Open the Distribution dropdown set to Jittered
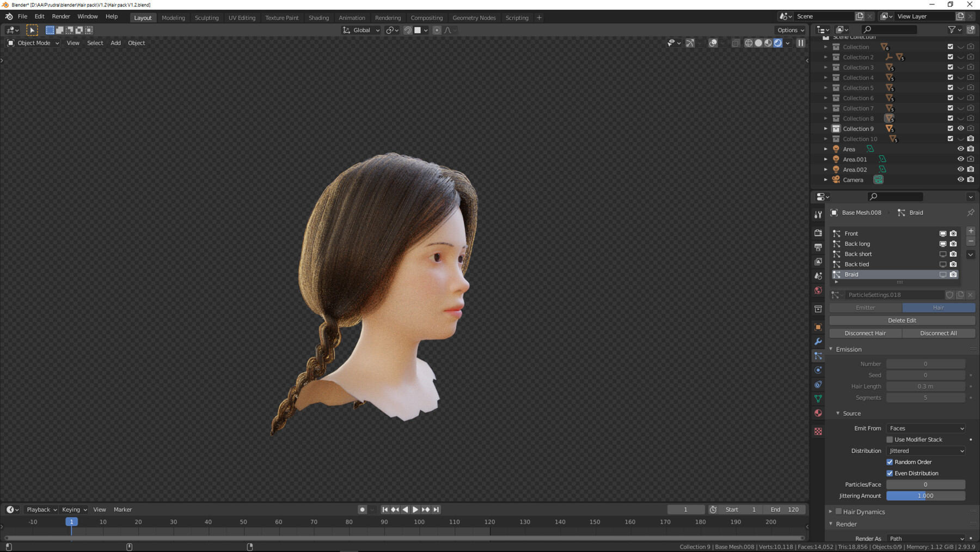Viewport: 980px width, 552px height. pyautogui.click(x=926, y=451)
